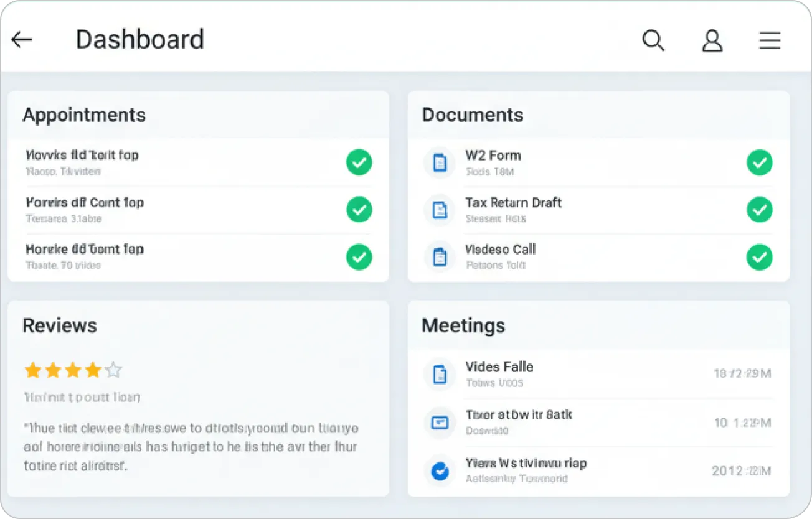Image resolution: width=812 pixels, height=519 pixels.
Task: Click the Appointments section heading
Action: pos(84,115)
